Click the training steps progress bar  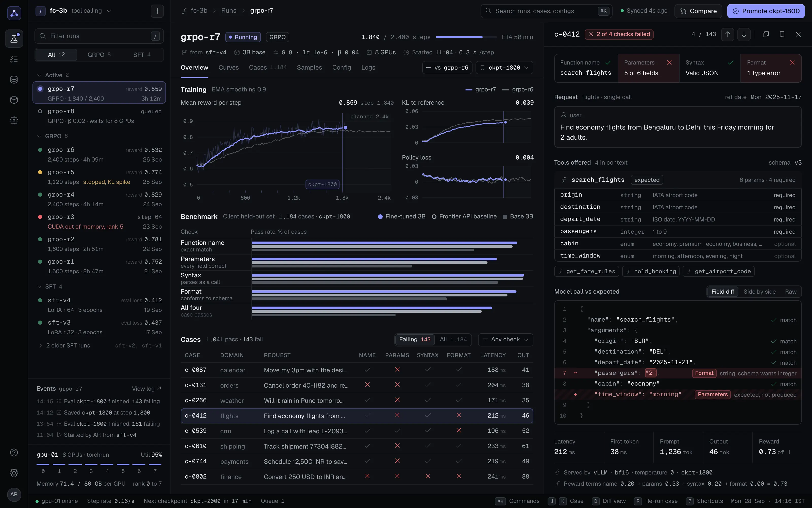(x=466, y=37)
